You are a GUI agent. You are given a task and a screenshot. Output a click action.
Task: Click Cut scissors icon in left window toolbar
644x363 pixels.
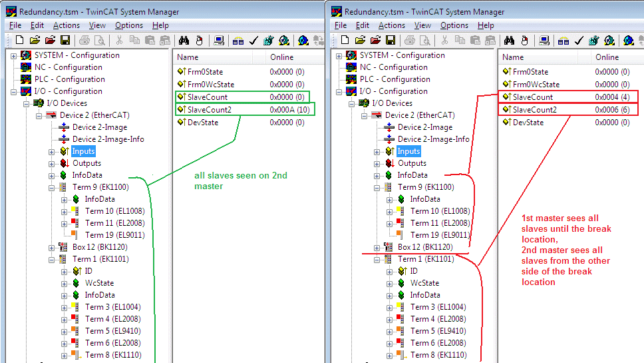pyautogui.click(x=119, y=40)
